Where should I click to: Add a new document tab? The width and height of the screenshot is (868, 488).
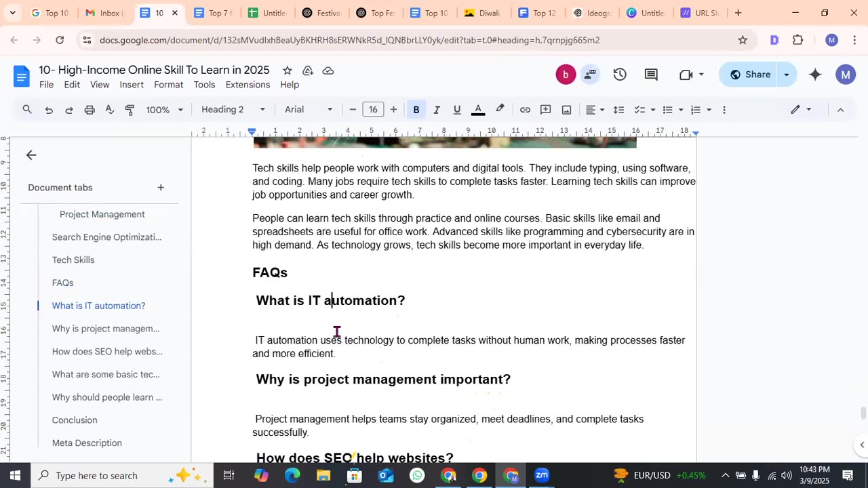(161, 188)
